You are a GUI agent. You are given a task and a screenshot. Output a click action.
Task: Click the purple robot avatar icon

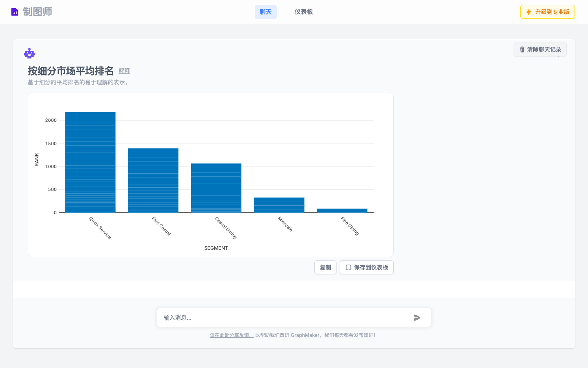click(x=29, y=53)
